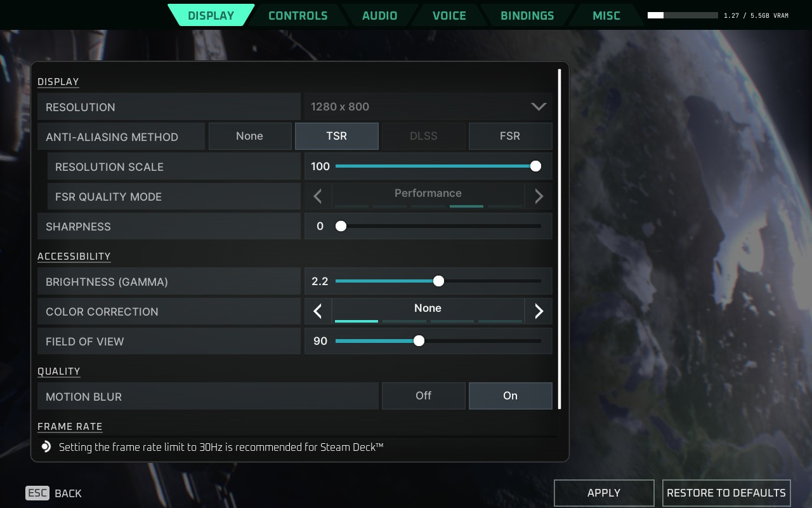Screen dimensions: 812x508
Task: Select the VOICE tab
Action: (x=449, y=15)
